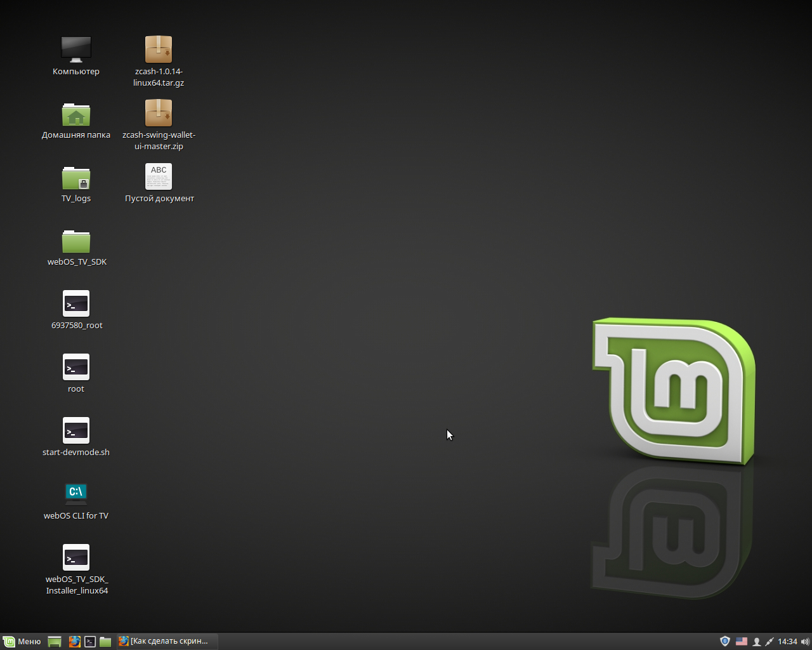Open the Mint Меню start button
The height and width of the screenshot is (650, 812).
(22, 641)
